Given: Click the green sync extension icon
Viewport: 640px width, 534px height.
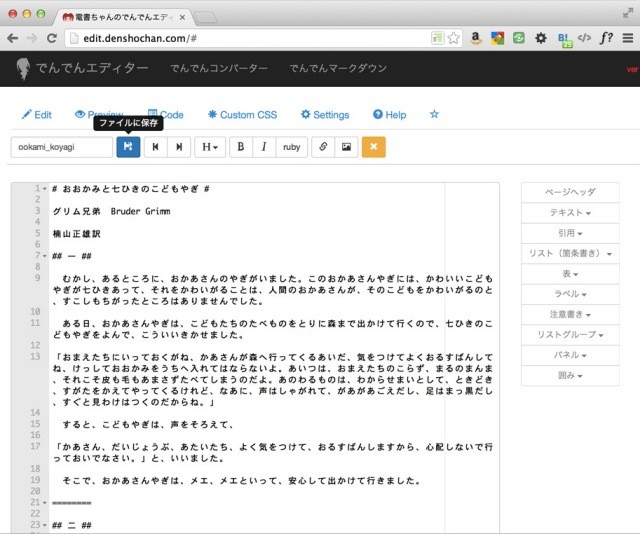Looking at the screenshot, I should coord(519,38).
